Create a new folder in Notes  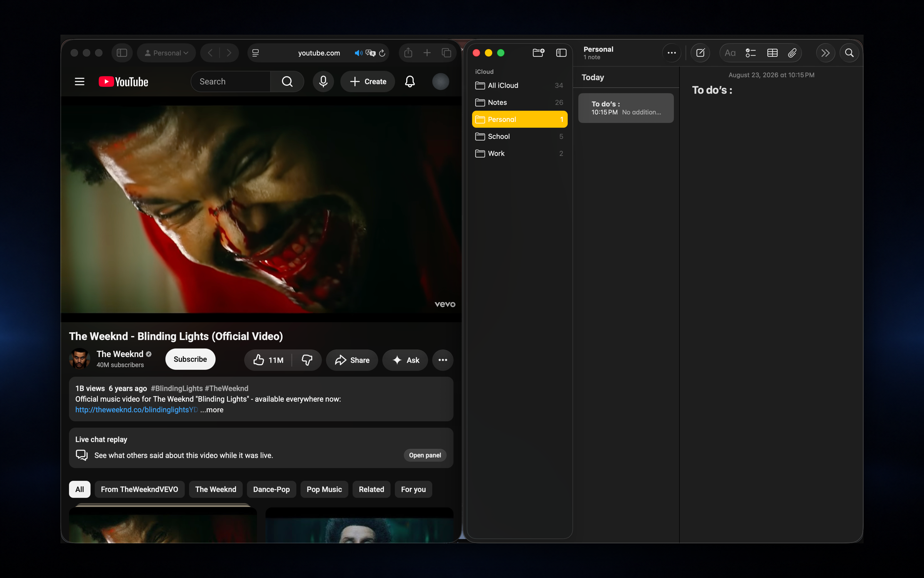538,53
